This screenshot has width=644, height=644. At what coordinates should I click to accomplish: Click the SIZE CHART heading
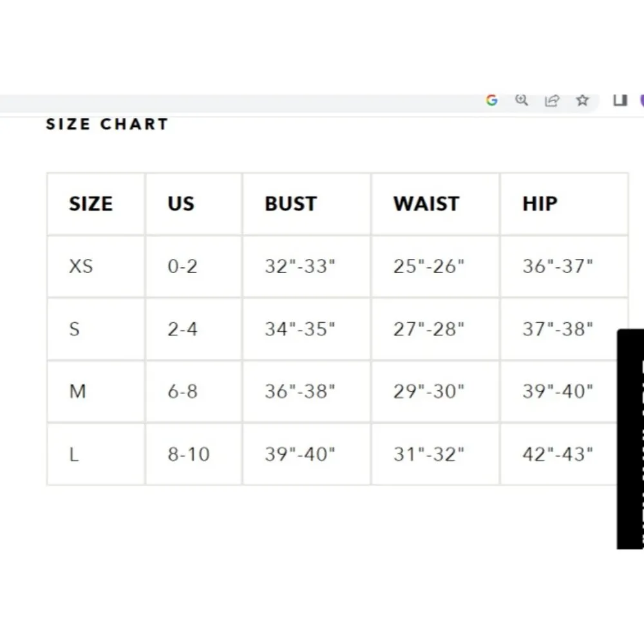click(x=107, y=124)
